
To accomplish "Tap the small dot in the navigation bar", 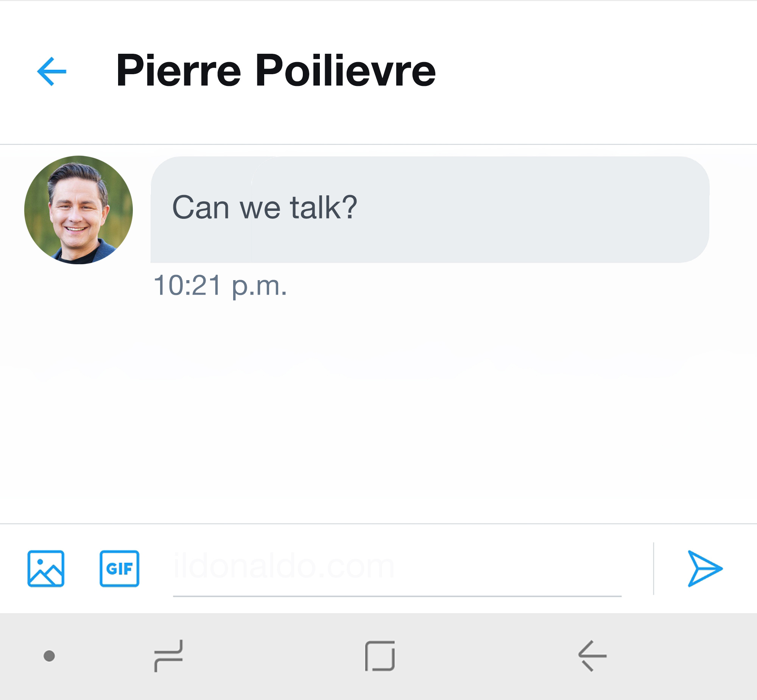I will tap(49, 656).
